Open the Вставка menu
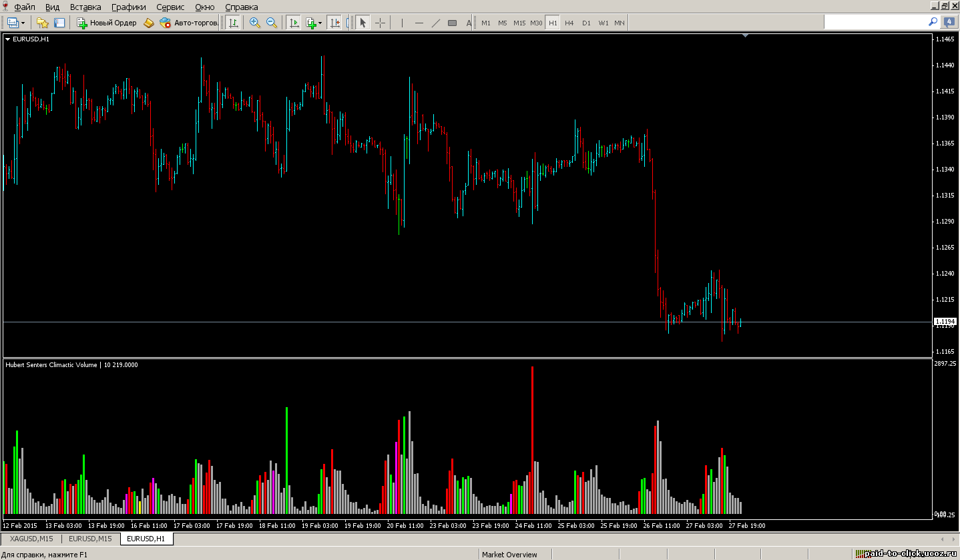 (85, 7)
